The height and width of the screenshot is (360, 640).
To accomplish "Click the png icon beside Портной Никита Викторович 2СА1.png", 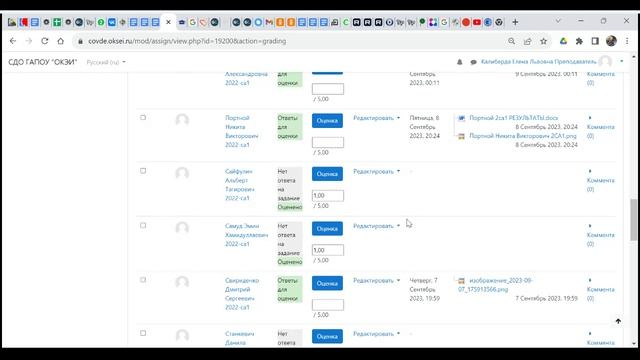I will click(x=461, y=136).
